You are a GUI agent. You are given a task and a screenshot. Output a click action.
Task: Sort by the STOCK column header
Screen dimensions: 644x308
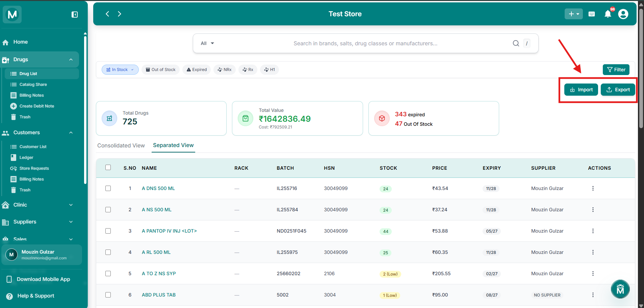point(388,168)
